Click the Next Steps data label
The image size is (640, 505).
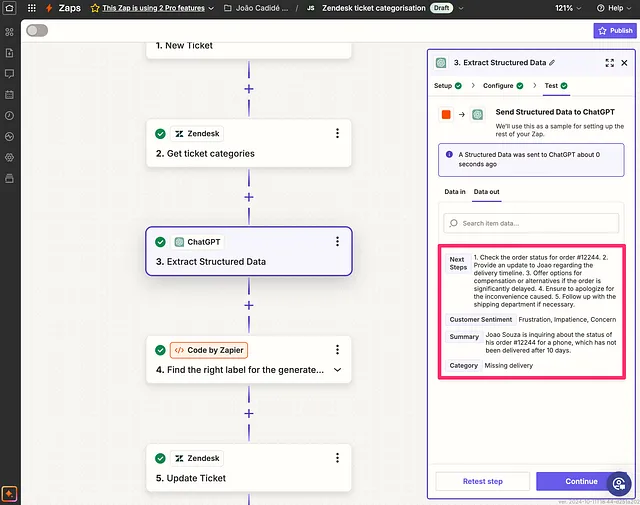pyautogui.click(x=458, y=263)
